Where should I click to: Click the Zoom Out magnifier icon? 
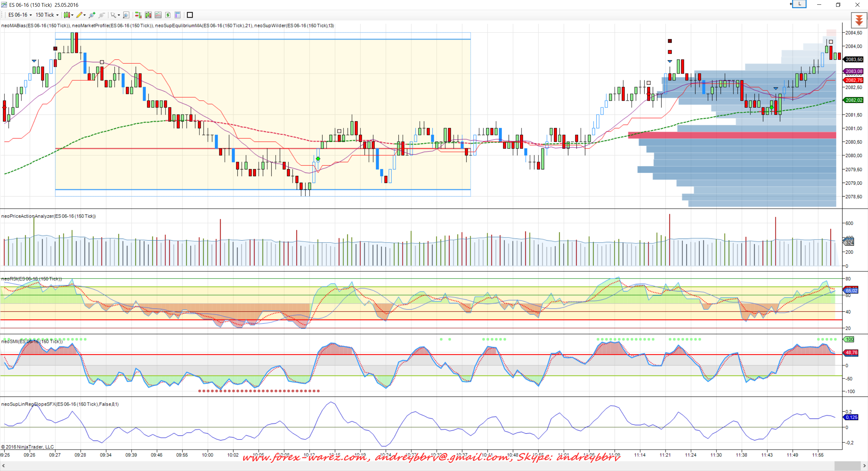tap(101, 15)
